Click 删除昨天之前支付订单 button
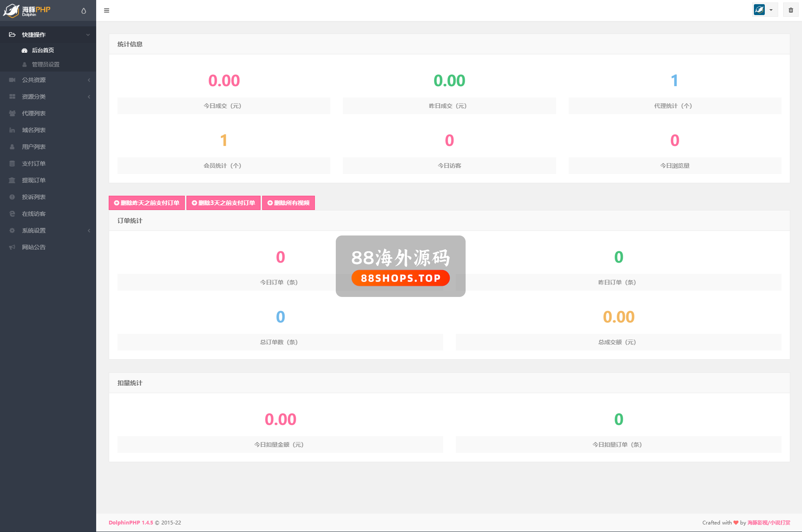802x532 pixels. (147, 203)
